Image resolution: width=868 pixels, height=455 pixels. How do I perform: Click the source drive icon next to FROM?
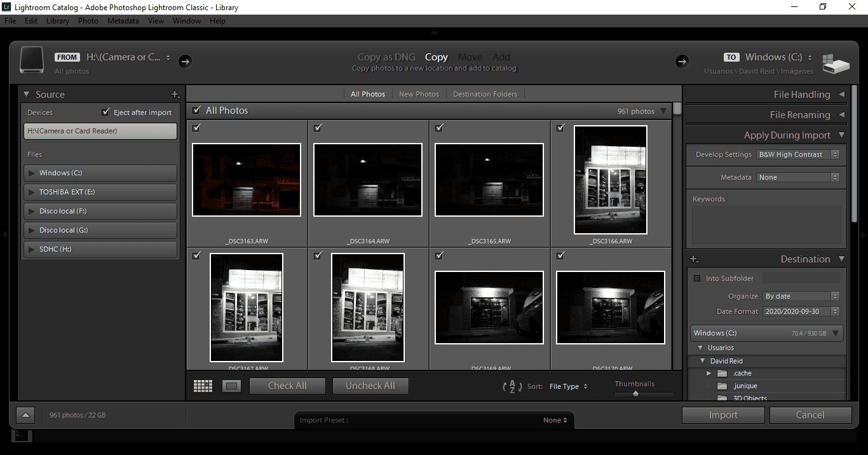pos(31,60)
